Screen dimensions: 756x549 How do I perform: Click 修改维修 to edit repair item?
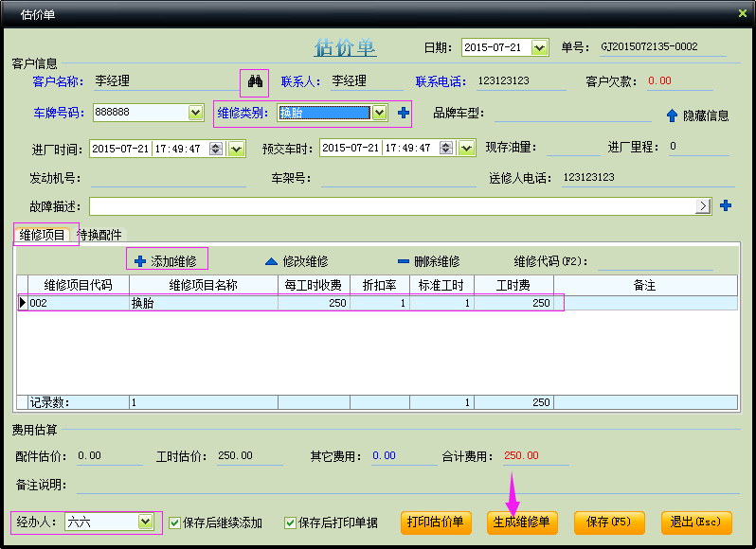tap(297, 261)
